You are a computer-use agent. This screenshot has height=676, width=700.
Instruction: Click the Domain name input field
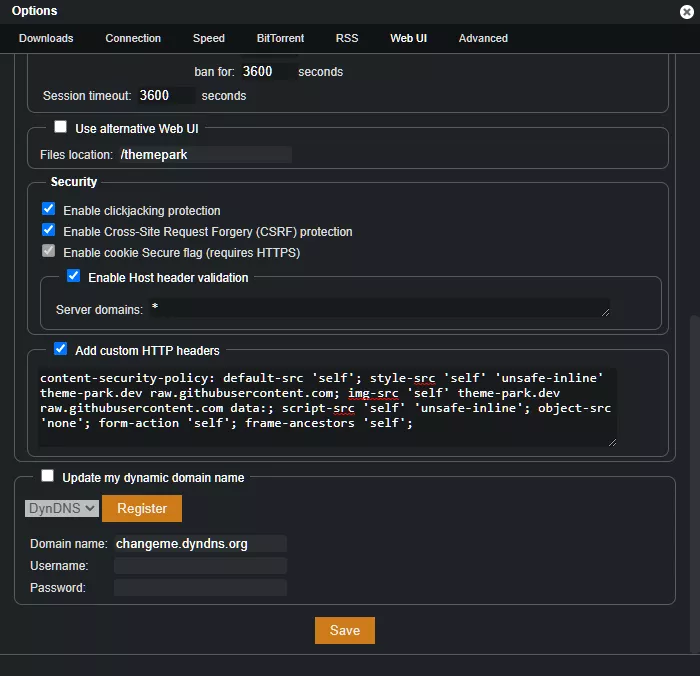200,544
